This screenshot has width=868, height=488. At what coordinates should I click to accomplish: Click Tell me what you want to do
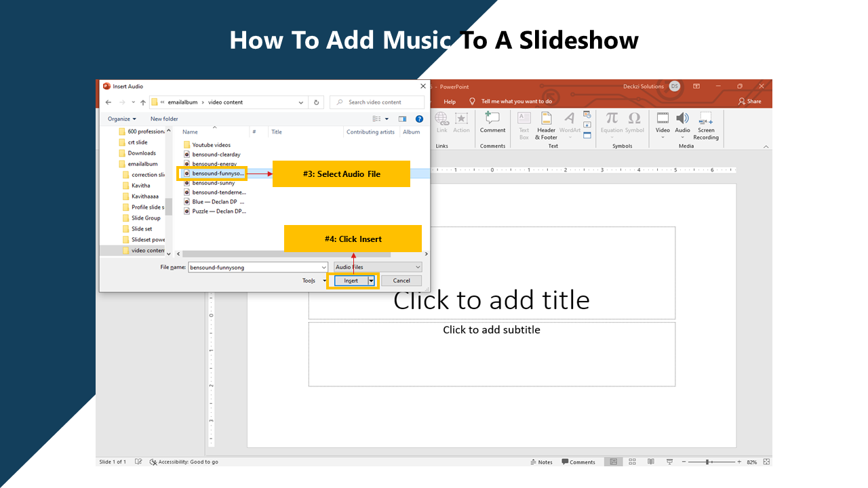[x=517, y=102]
